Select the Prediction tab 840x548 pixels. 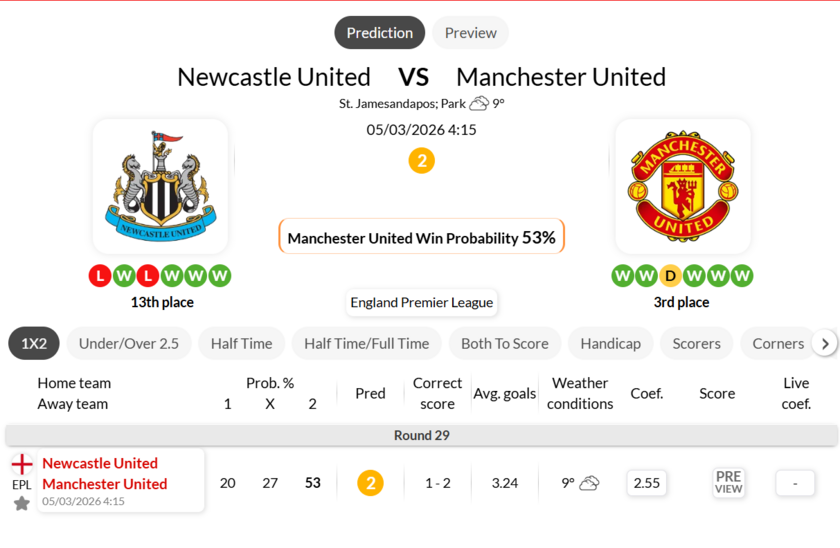379,33
